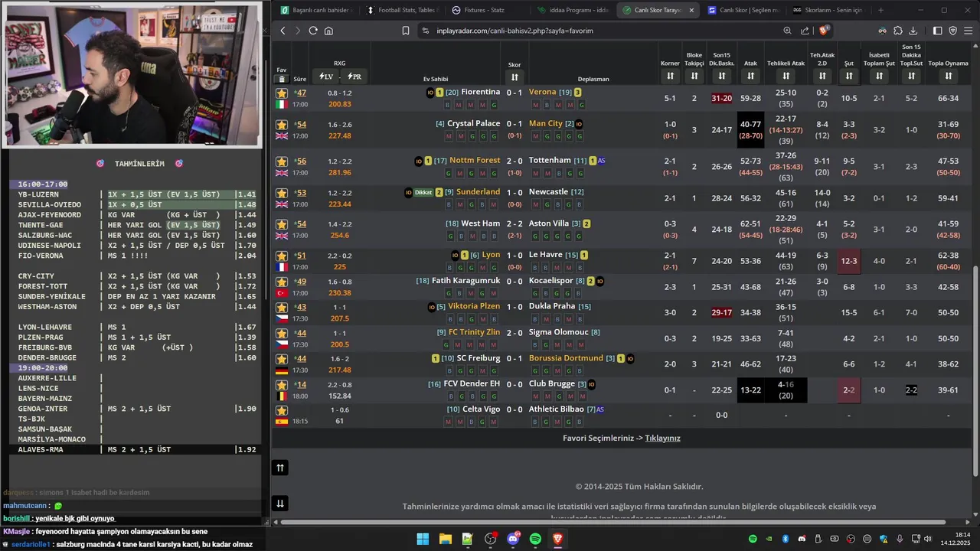The image size is (980, 551).
Task: Switch to Canlı Skor | Seçilen tab
Action: [x=743, y=10]
